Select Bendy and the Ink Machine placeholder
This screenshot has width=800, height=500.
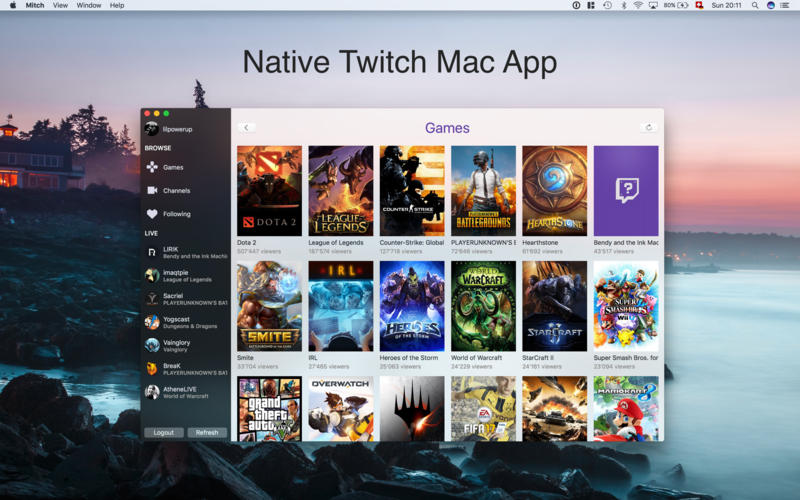pos(626,191)
